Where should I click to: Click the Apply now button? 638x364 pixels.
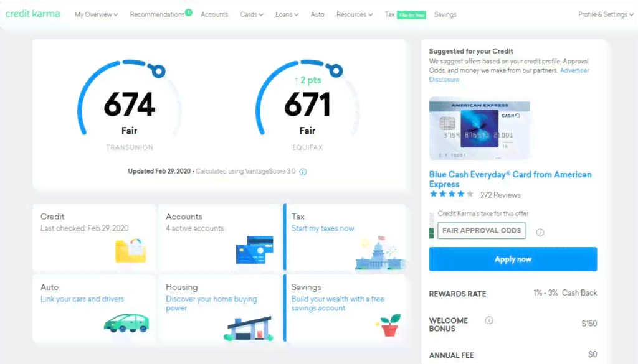coord(513,259)
